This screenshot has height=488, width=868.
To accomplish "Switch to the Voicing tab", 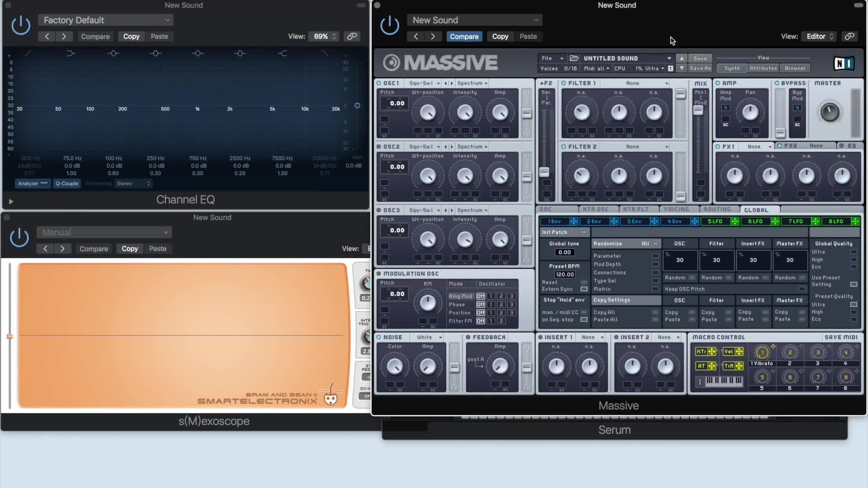I will click(x=676, y=209).
